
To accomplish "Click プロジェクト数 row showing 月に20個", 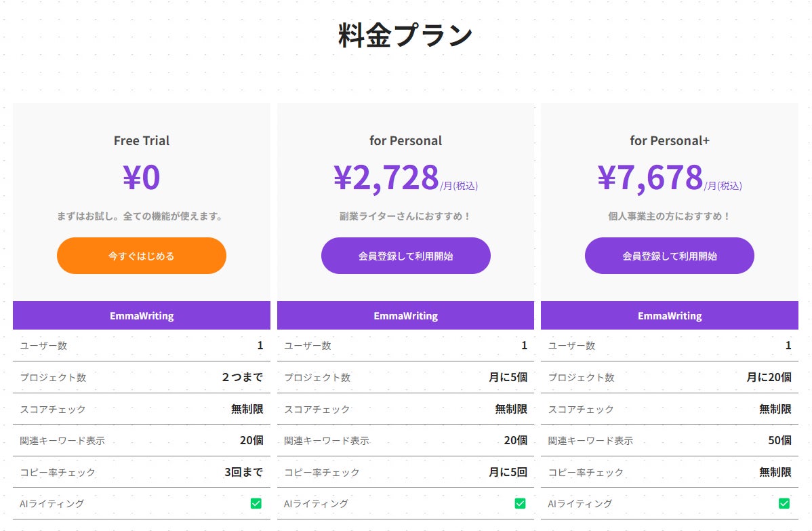I will [669, 377].
